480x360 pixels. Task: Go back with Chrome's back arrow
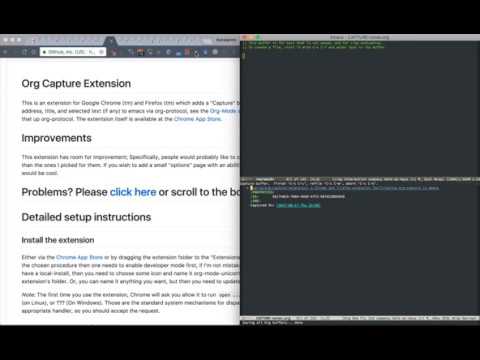[x=6, y=52]
